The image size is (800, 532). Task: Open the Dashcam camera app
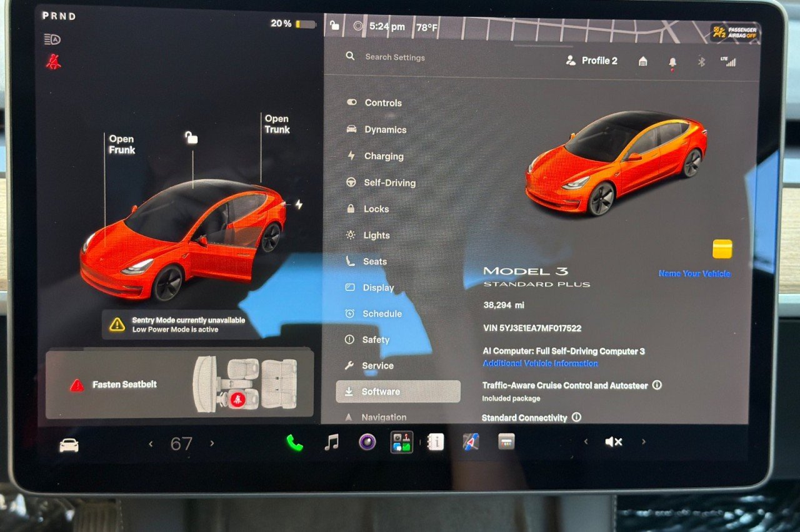pos(367,442)
